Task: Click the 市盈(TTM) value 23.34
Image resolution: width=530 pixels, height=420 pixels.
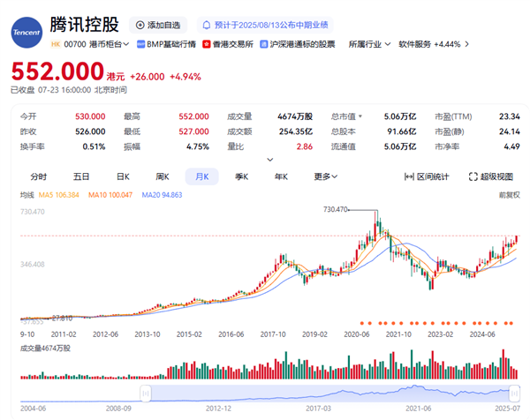Action: 510,116
